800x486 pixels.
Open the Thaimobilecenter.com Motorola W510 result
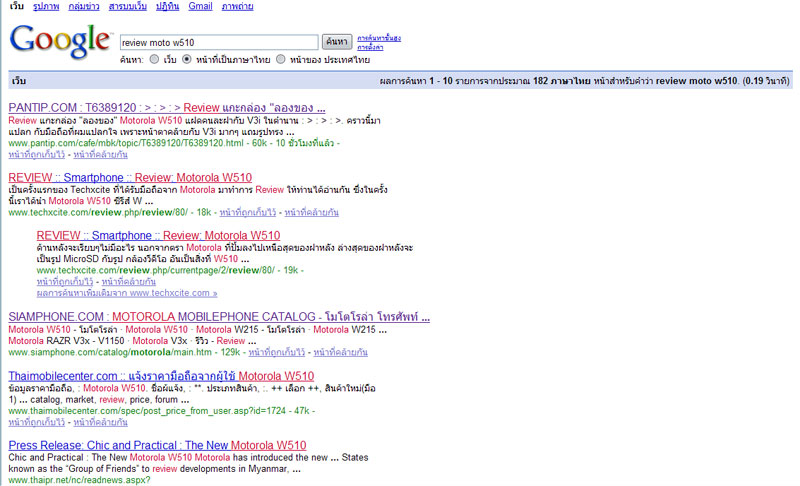pos(161,376)
